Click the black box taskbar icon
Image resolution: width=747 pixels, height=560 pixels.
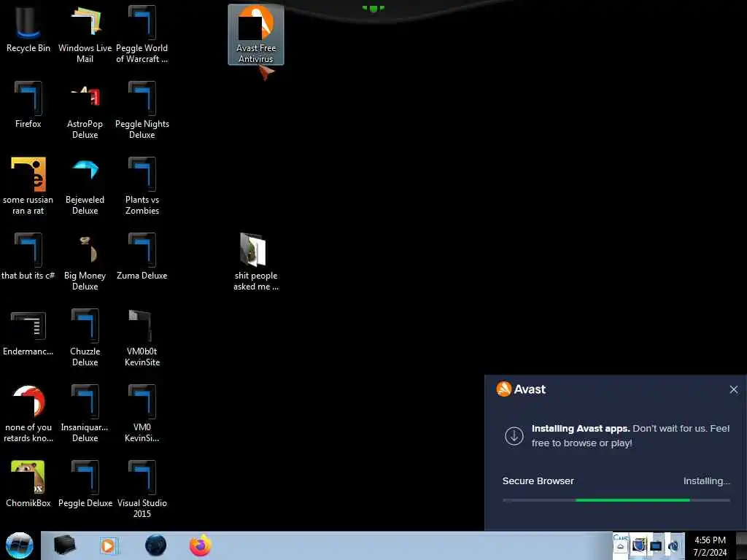click(x=64, y=545)
